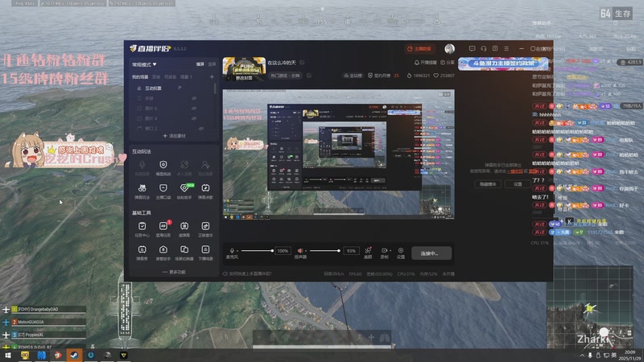The width and height of the screenshot is (644, 362).
Task: Adjust the speaker volume slider
Action: pos(325,250)
